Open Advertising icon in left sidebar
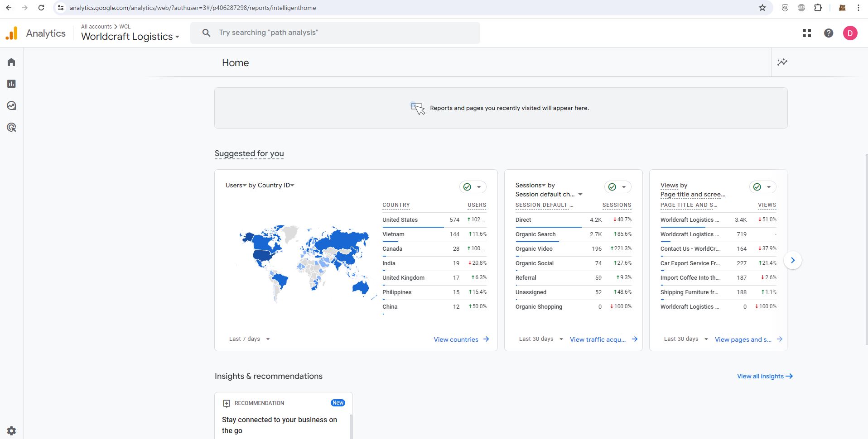 (x=11, y=127)
